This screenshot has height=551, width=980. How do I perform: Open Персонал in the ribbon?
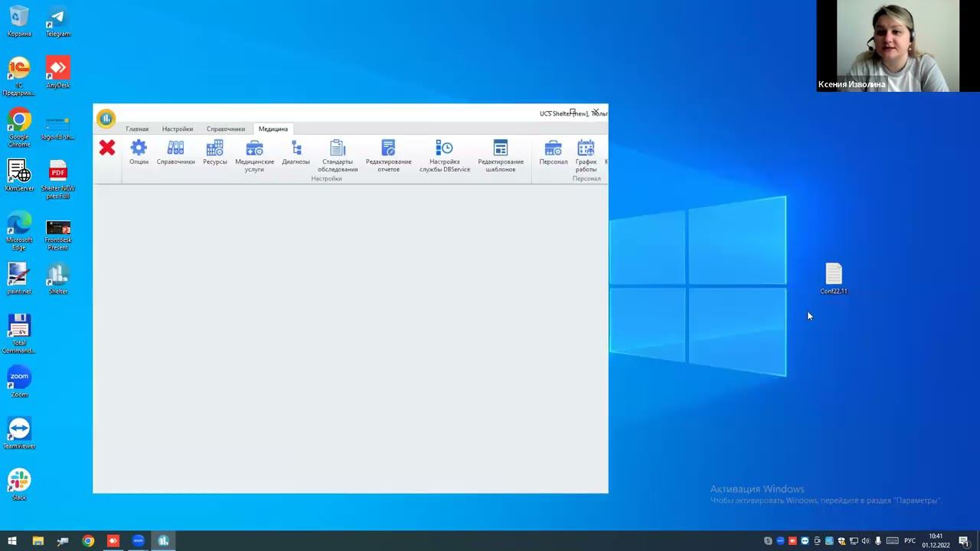553,152
